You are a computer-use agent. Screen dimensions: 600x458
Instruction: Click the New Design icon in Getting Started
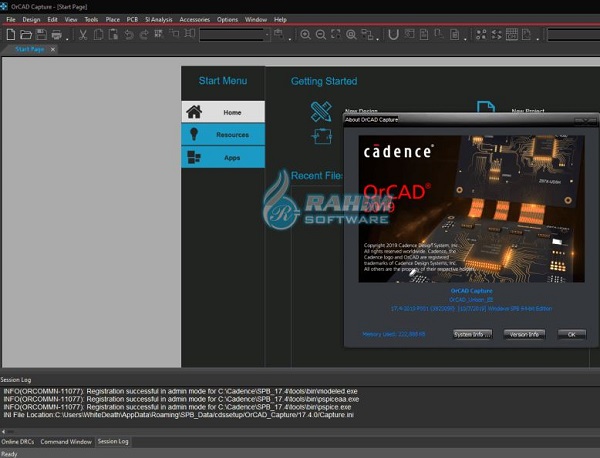pos(320,110)
